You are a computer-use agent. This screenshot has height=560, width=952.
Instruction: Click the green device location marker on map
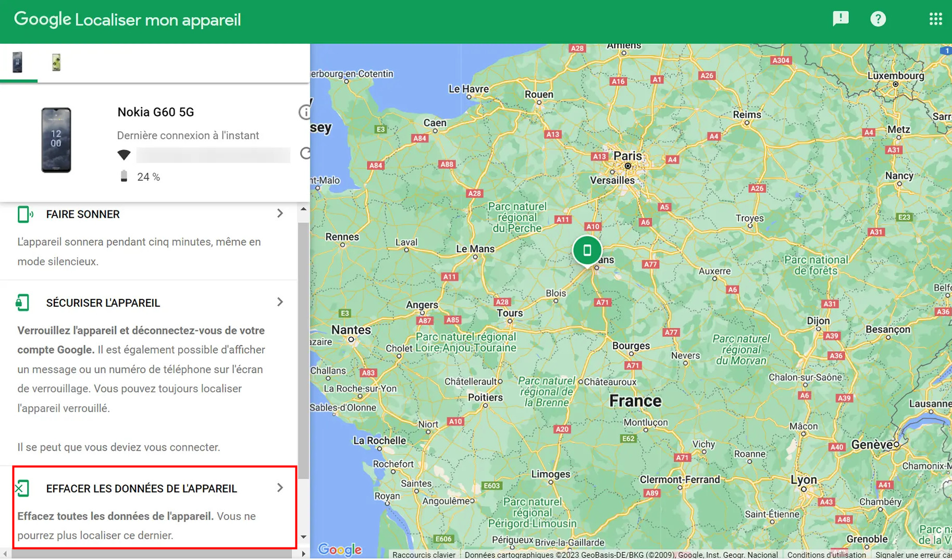[587, 251]
